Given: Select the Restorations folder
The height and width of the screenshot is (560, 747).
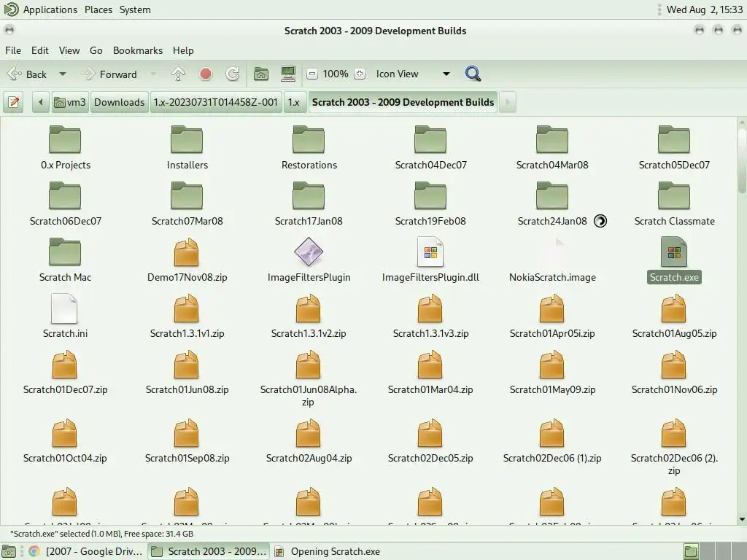Looking at the screenshot, I should [x=309, y=148].
